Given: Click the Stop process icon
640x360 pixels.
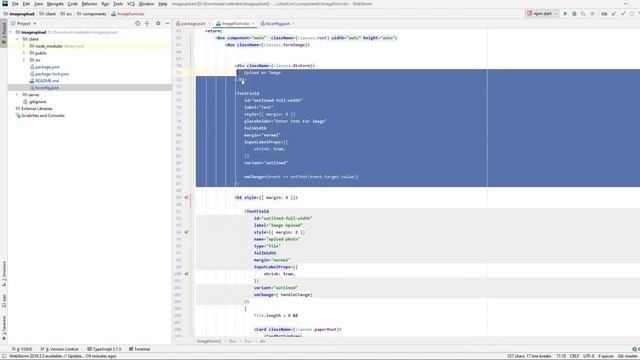Looking at the screenshot, I should click(592, 13).
